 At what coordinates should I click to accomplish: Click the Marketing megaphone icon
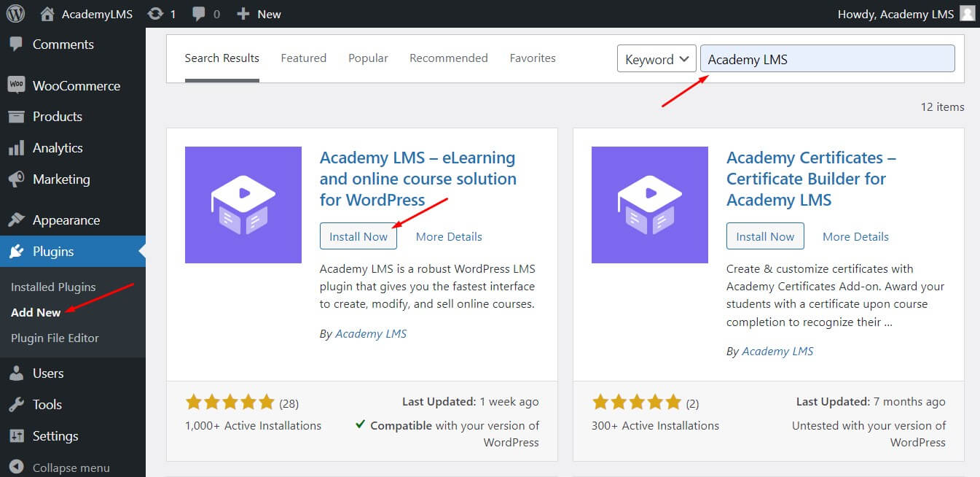click(17, 179)
